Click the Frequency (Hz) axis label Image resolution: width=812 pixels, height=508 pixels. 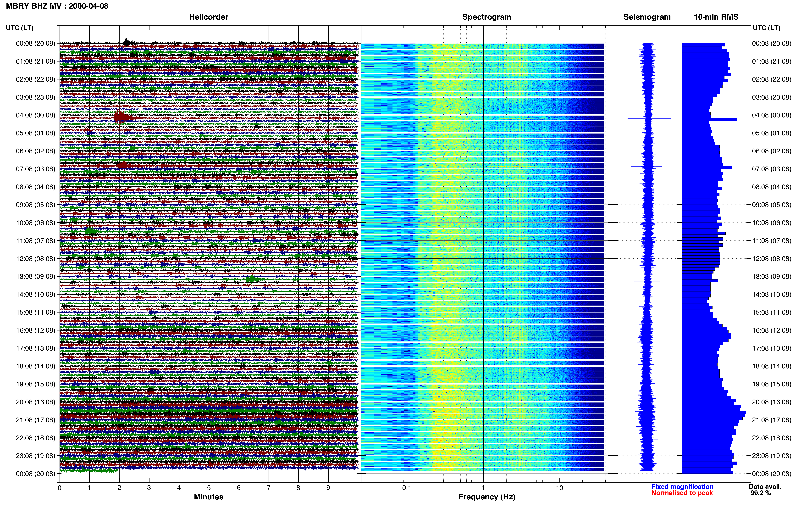[487, 497]
